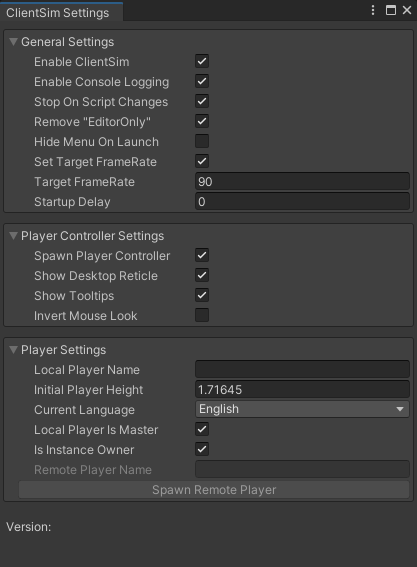
Task: Click the "Player Settings" header text
Action: [64, 350]
